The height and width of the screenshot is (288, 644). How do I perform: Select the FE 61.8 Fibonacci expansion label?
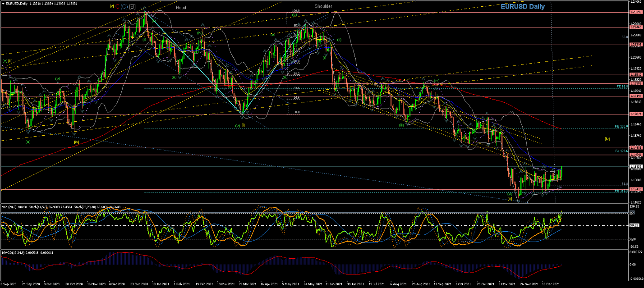[622, 86]
